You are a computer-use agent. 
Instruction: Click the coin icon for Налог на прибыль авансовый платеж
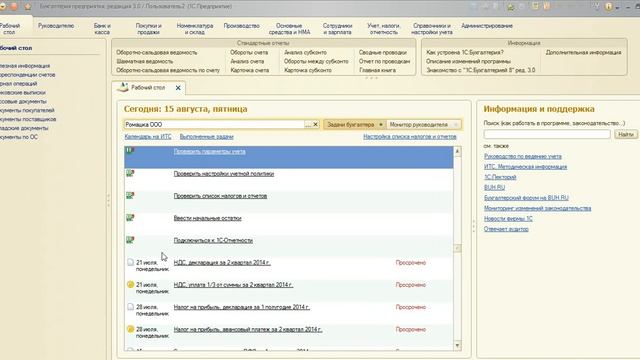tap(130, 329)
